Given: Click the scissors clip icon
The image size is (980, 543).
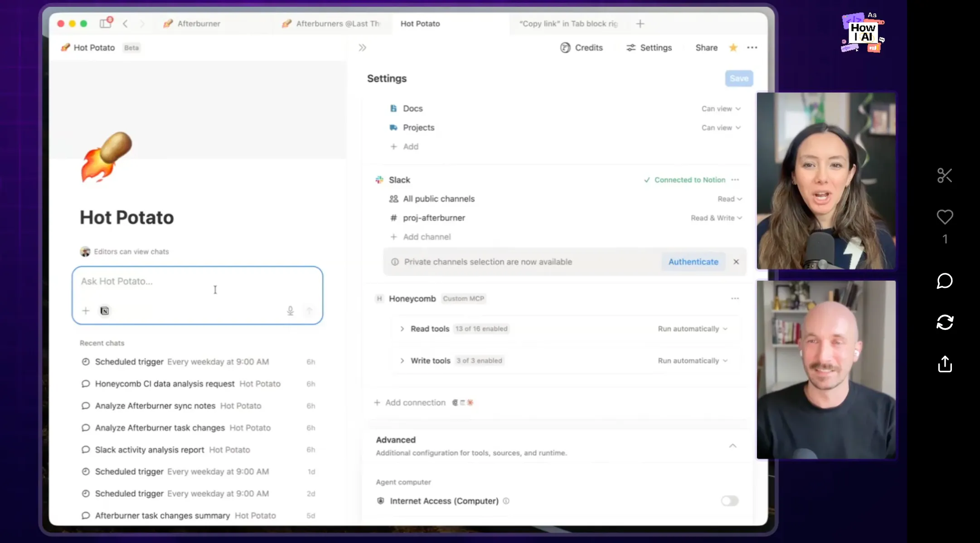Looking at the screenshot, I should [945, 175].
